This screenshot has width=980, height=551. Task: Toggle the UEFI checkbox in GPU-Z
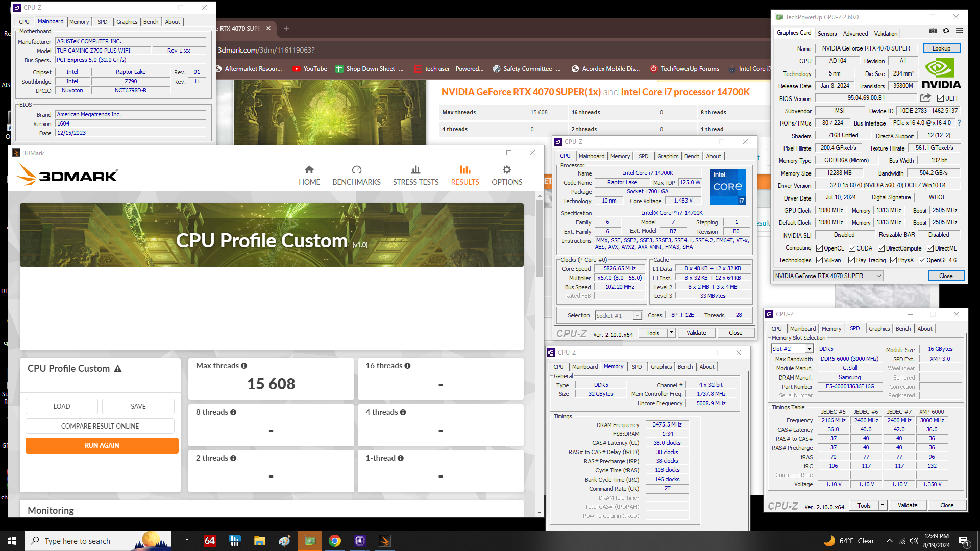(x=940, y=98)
